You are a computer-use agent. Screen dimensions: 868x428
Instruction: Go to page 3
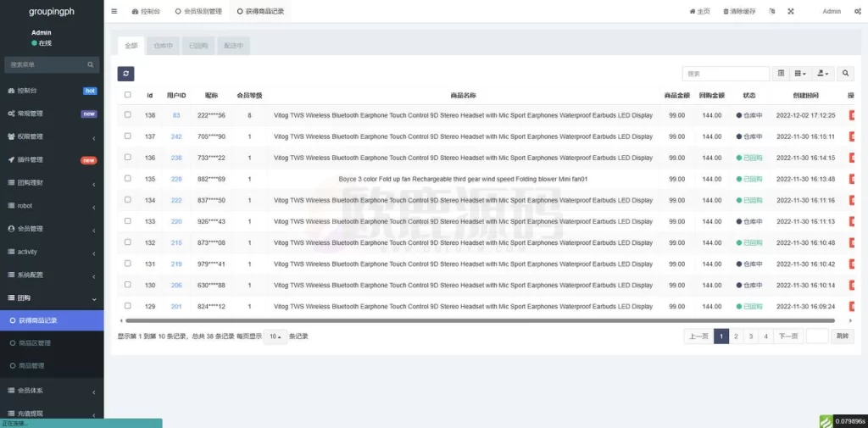751,336
